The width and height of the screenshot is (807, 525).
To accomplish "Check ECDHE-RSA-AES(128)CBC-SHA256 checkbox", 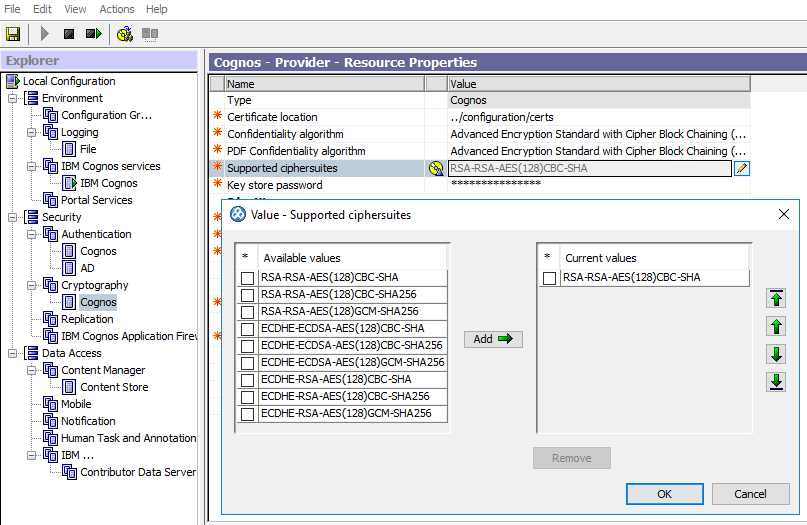I will coord(248,397).
